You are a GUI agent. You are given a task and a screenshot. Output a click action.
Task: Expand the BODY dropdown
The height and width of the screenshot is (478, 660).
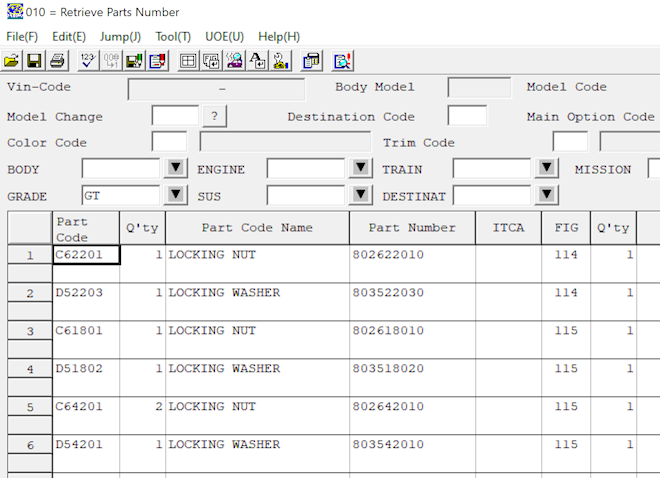coord(175,168)
